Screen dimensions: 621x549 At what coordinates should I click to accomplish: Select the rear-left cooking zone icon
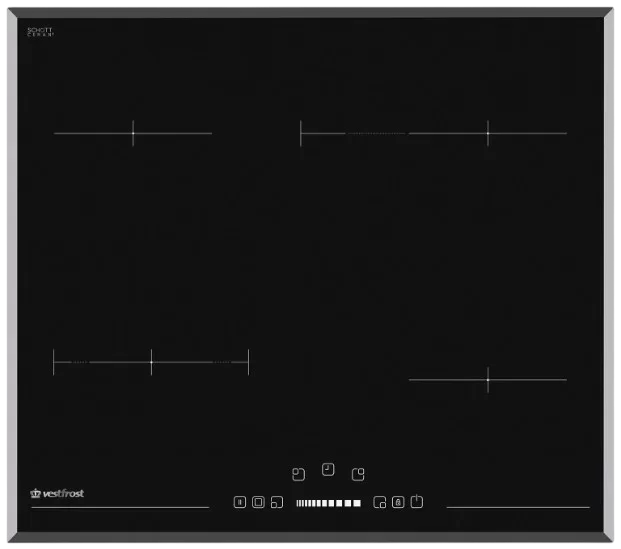coord(298,473)
